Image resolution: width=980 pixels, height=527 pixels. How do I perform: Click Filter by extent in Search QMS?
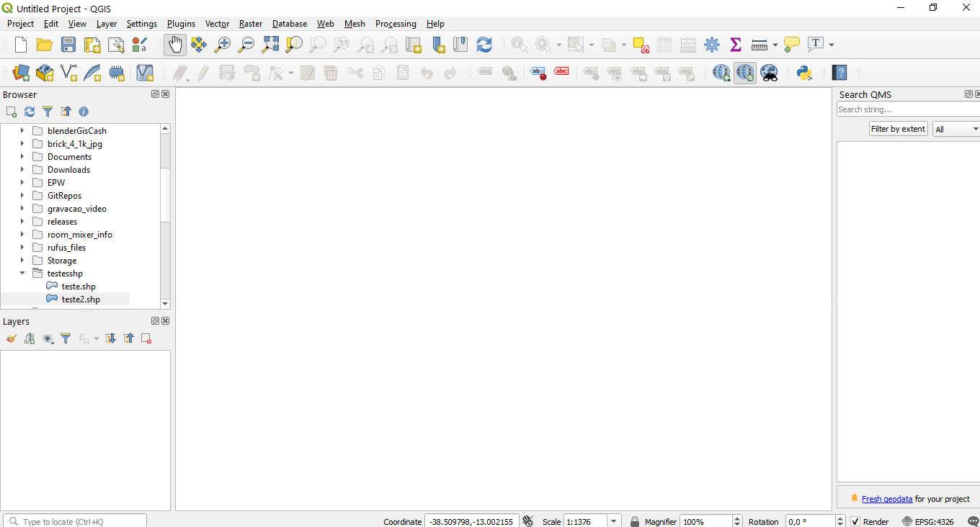point(898,128)
